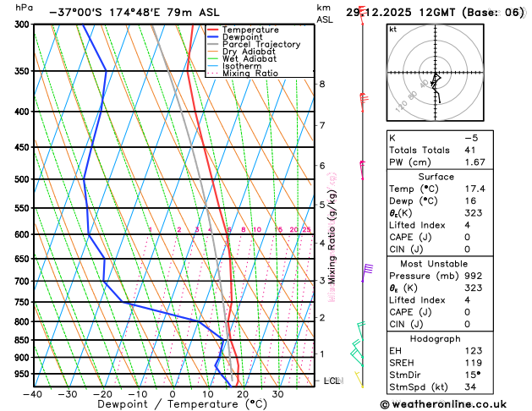532x411 pixels.
Task: Click the pink wind barb near 500 hPa
Action: (362, 170)
